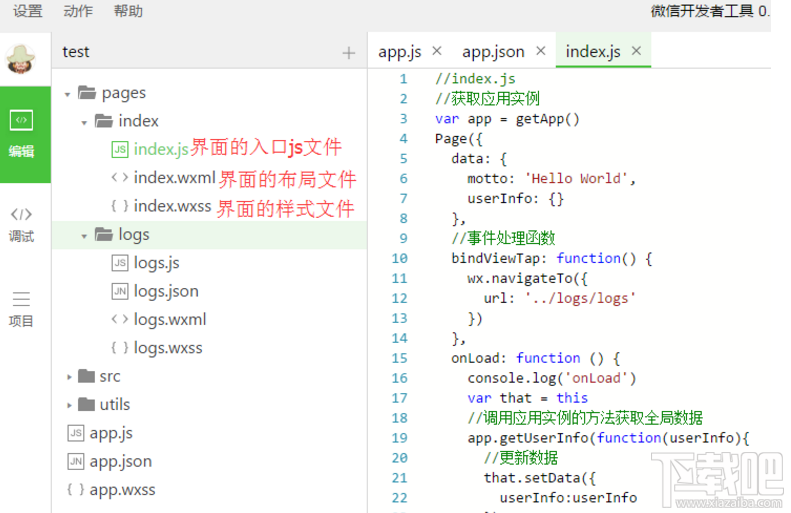Collapse the pages folder arrow
791x513 pixels.
tap(68, 94)
